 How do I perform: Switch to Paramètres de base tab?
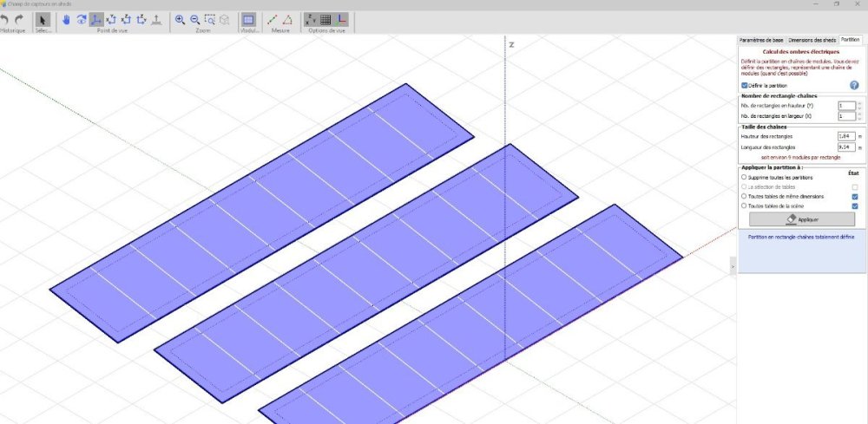(x=760, y=40)
